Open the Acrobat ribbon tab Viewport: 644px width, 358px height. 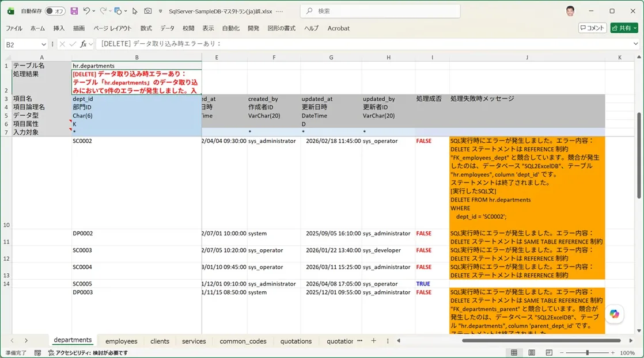point(339,28)
